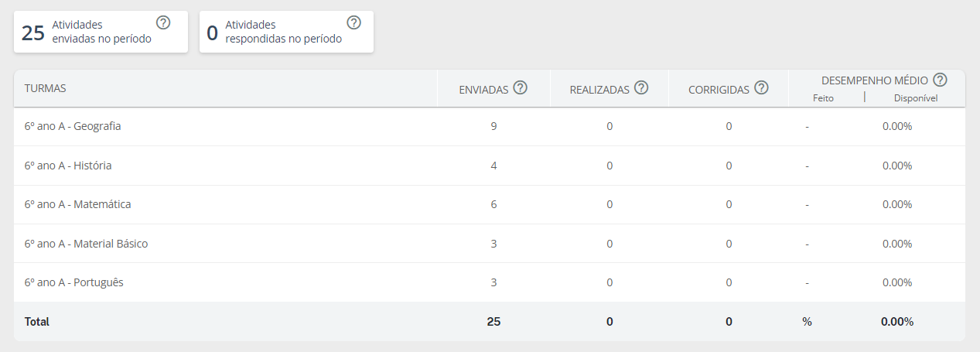980x352 pixels.
Task: Select the Disponível sub-header label
Action: click(916, 98)
